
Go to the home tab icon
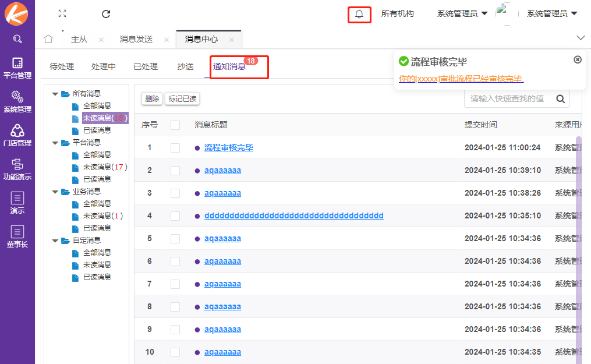48,39
